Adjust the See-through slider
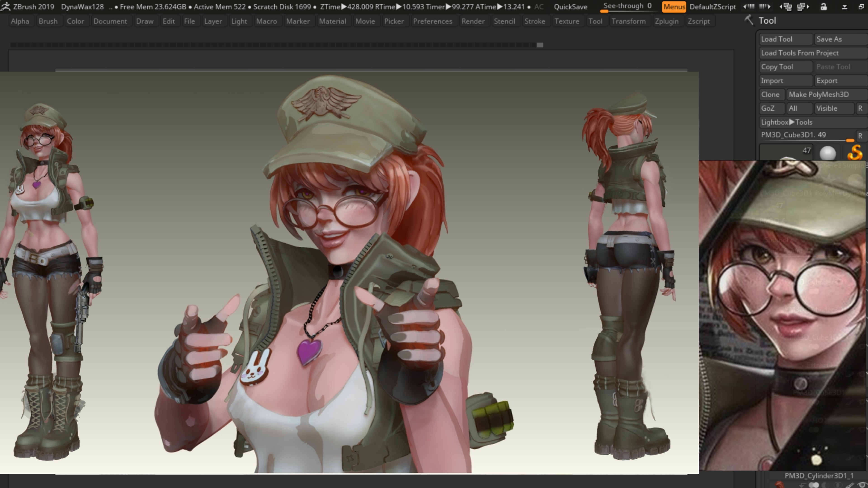The image size is (868, 488). (627, 7)
